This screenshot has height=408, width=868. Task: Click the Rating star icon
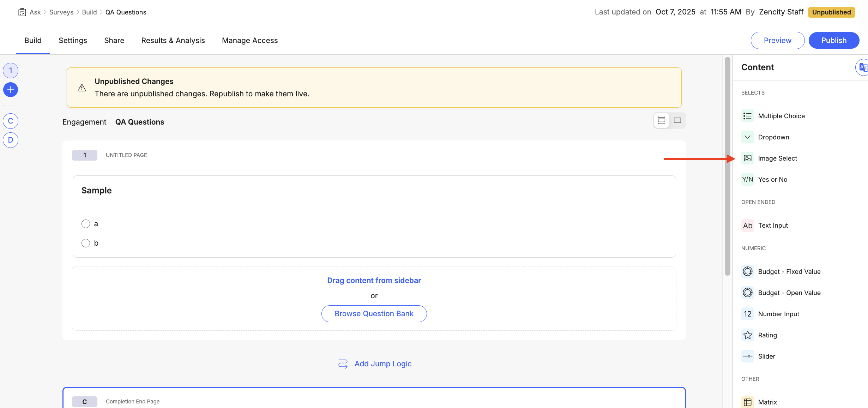(x=747, y=335)
